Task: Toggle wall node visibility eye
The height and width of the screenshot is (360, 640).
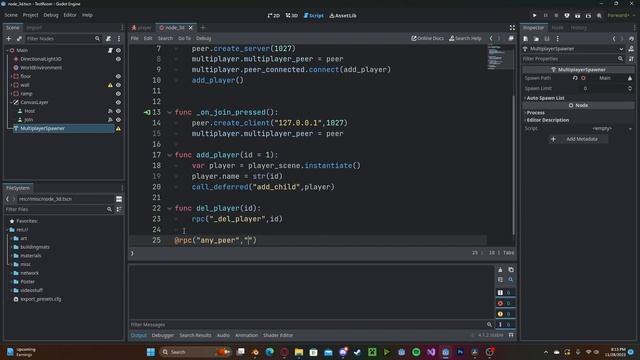Action: [118, 85]
